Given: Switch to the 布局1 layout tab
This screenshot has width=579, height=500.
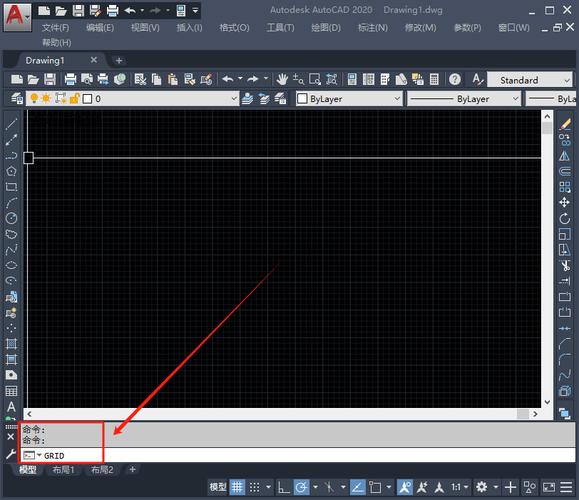Looking at the screenshot, I should click(64, 470).
